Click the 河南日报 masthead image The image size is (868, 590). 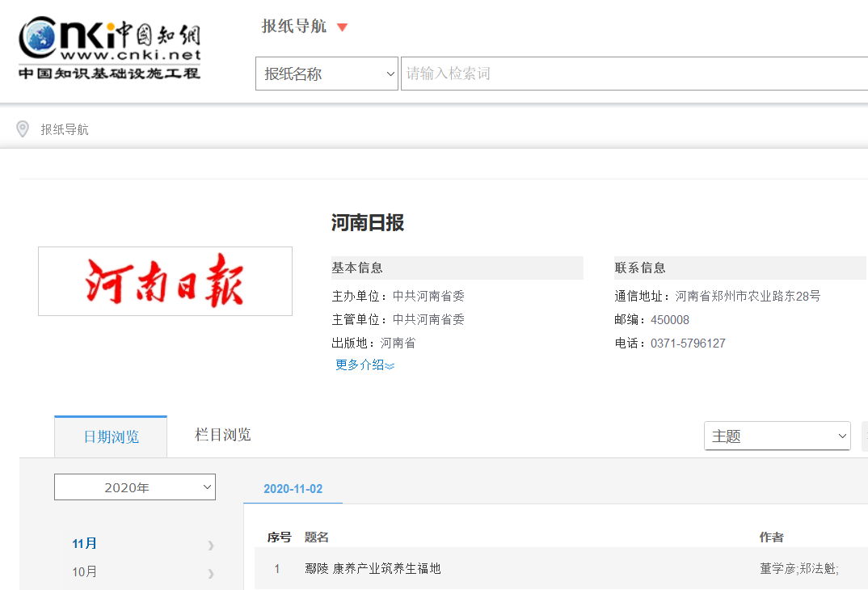[165, 281]
